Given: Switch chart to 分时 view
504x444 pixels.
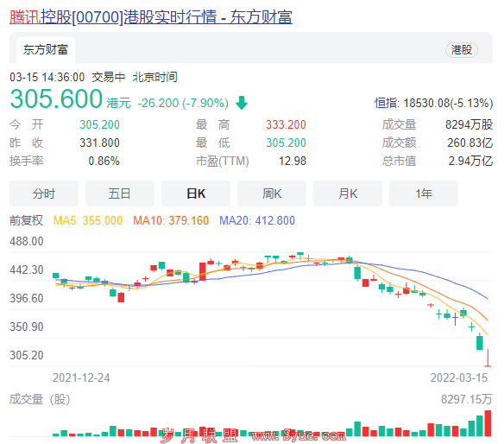Looking at the screenshot, I should pyautogui.click(x=44, y=193).
